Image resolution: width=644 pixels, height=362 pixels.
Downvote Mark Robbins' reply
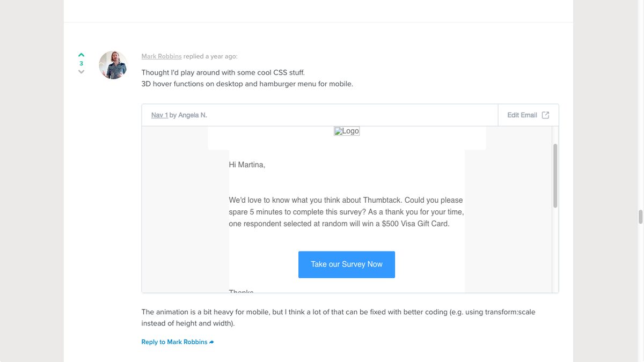(x=81, y=72)
